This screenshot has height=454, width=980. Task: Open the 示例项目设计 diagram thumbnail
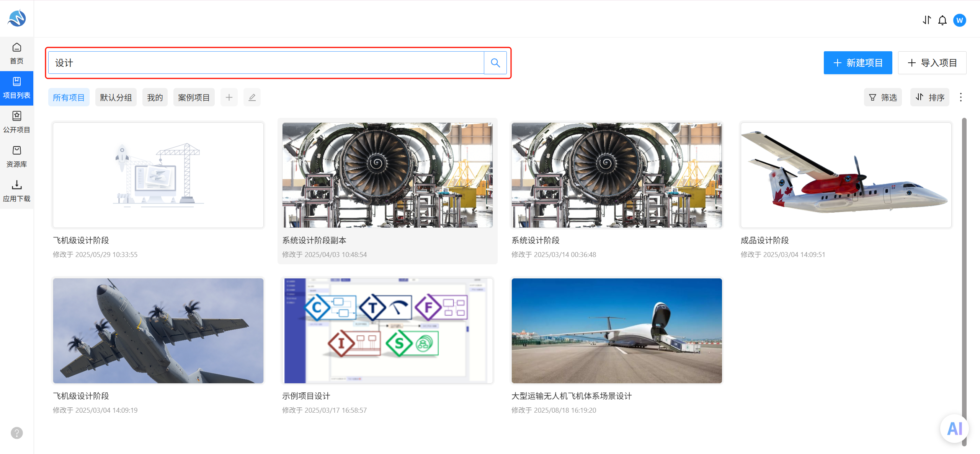pyautogui.click(x=387, y=331)
